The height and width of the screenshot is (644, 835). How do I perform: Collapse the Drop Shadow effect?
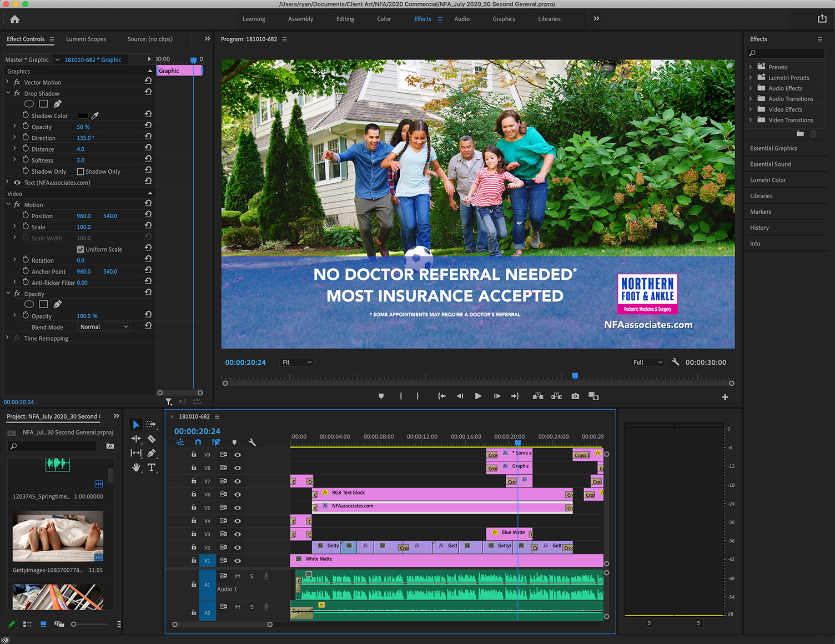pos(8,93)
